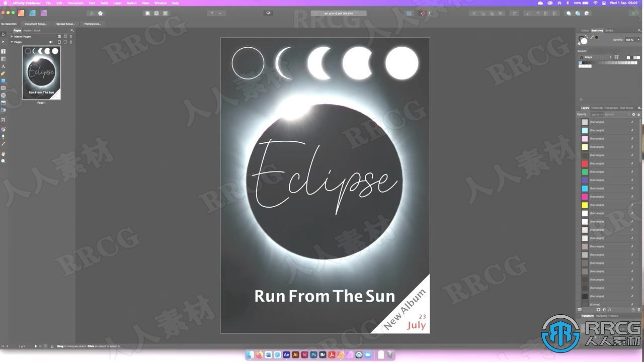Click the Preflight eye icon in toolbar

tap(269, 13)
